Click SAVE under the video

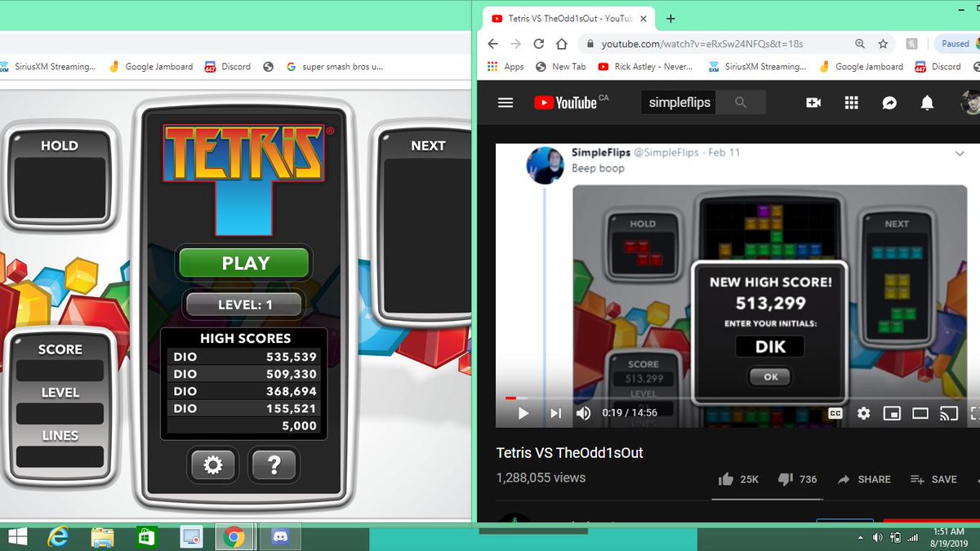pos(933,479)
